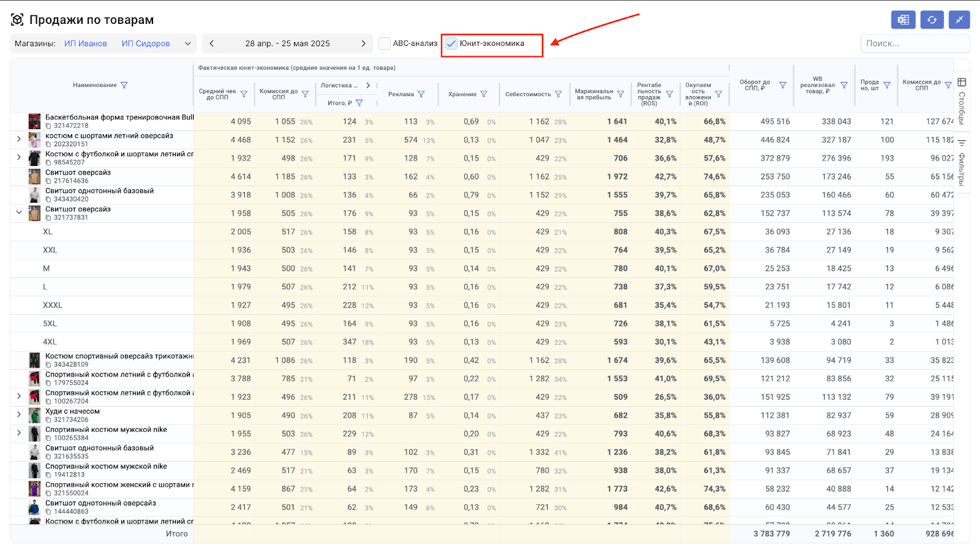Expand the Худи с начесом row
Image resolution: width=980 pixels, height=553 pixels.
coord(19,415)
